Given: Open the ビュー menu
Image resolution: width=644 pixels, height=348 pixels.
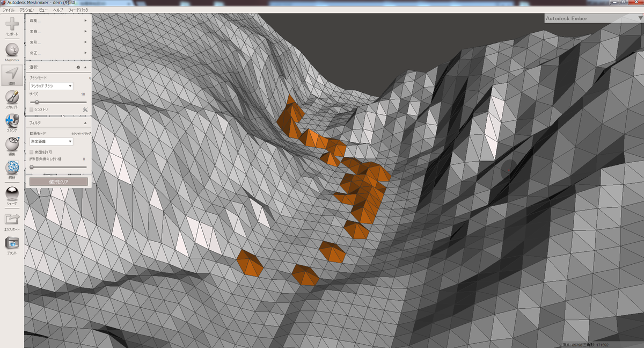Looking at the screenshot, I should pos(43,10).
